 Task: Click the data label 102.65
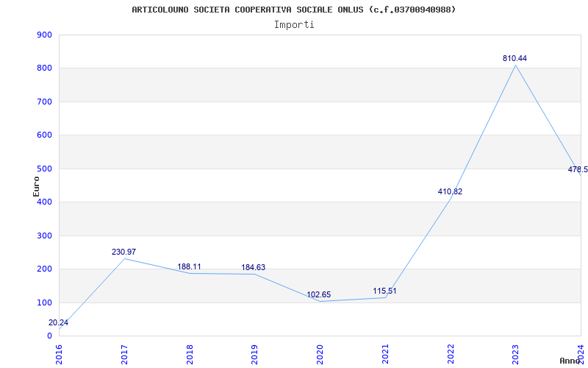[319, 294]
